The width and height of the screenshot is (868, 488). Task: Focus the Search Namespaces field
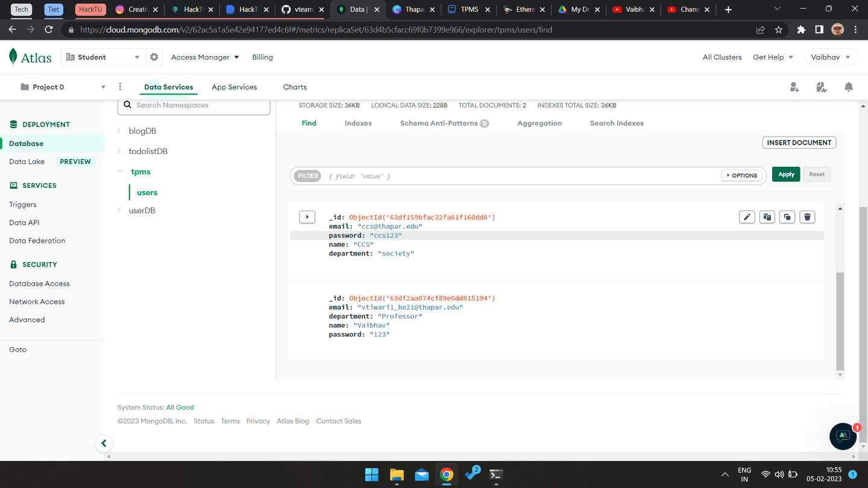(194, 105)
